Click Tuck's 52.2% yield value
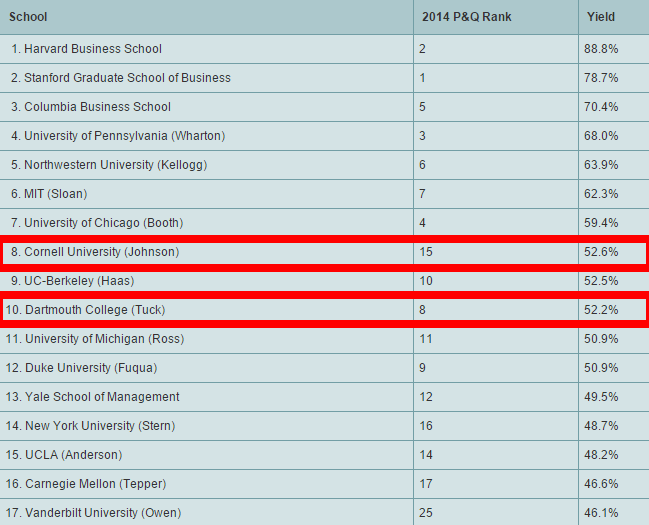649x525 pixels. [601, 310]
